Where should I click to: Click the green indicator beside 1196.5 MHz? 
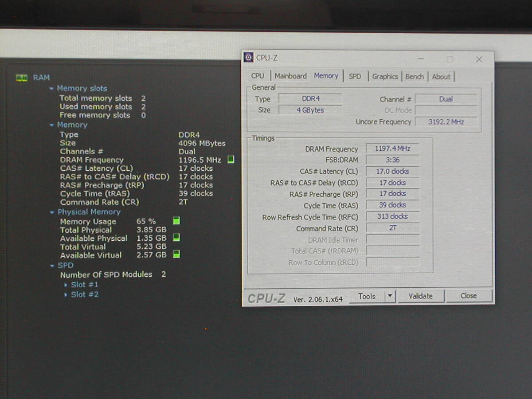(231, 160)
